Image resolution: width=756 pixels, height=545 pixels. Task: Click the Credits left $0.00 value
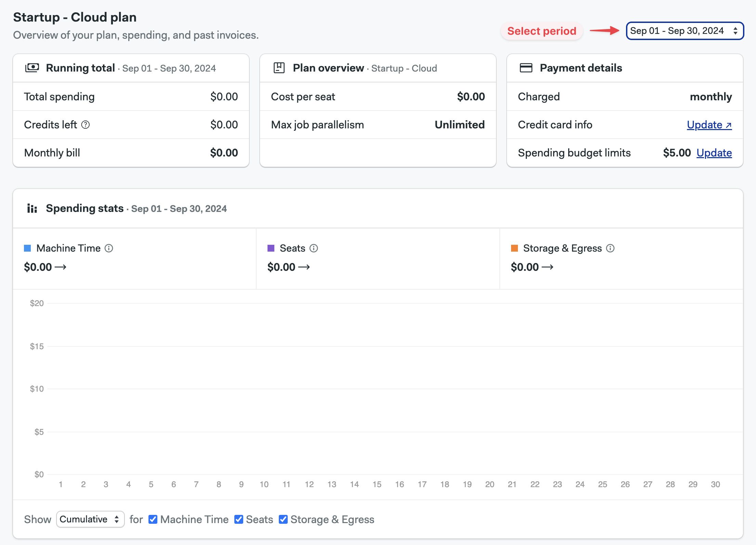pos(224,125)
